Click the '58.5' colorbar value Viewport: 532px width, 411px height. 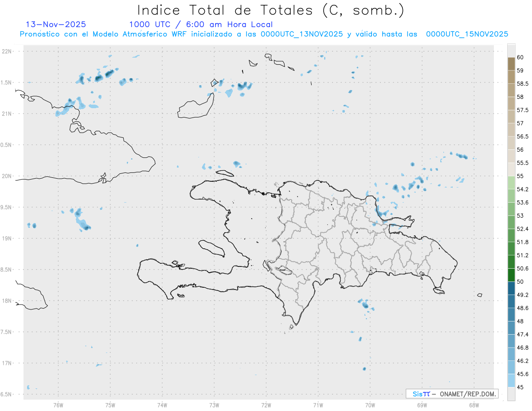523,83
